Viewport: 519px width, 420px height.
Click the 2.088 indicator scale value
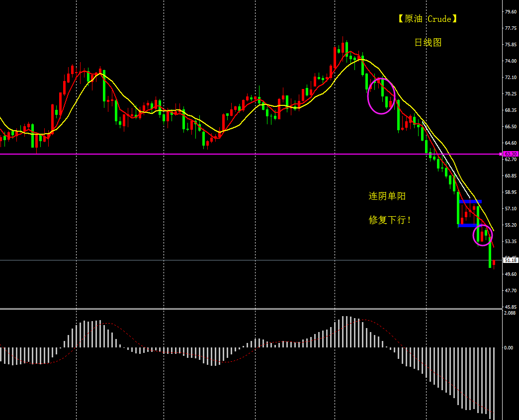[510, 313]
